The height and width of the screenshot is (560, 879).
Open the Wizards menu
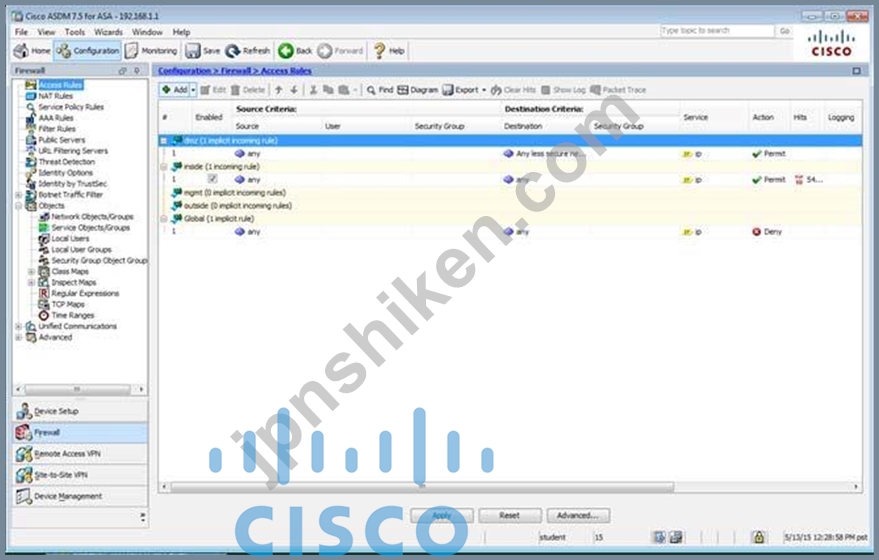pos(108,32)
